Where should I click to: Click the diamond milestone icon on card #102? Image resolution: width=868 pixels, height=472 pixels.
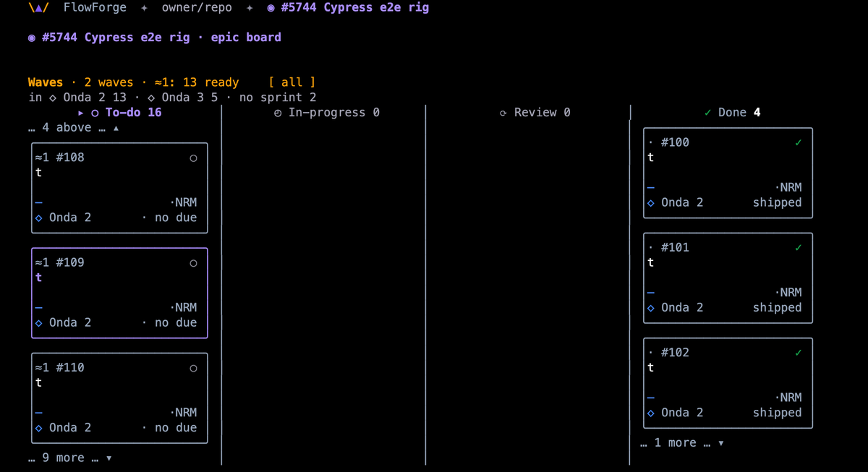click(x=651, y=413)
